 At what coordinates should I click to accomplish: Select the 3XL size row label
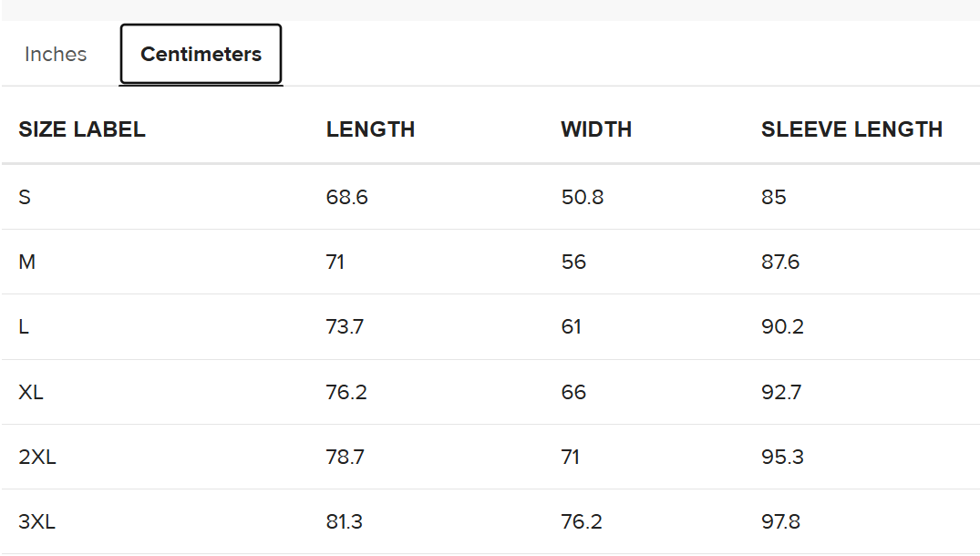tap(36, 521)
